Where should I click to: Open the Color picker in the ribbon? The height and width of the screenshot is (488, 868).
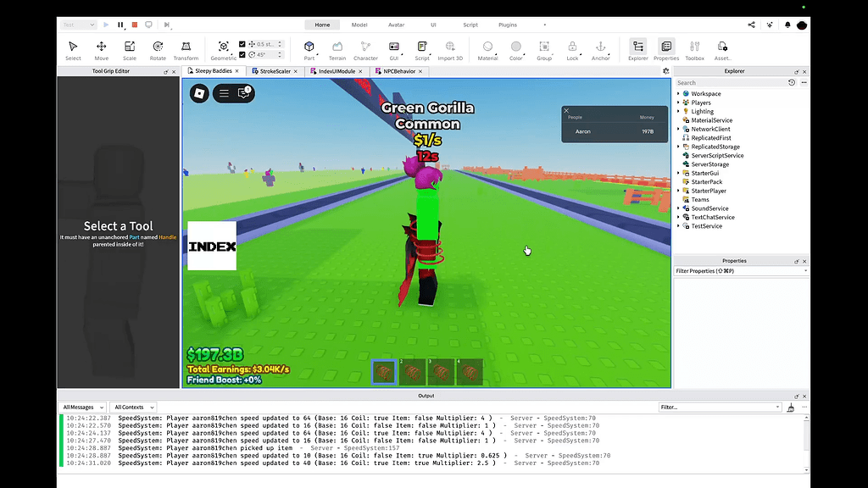[x=515, y=48]
